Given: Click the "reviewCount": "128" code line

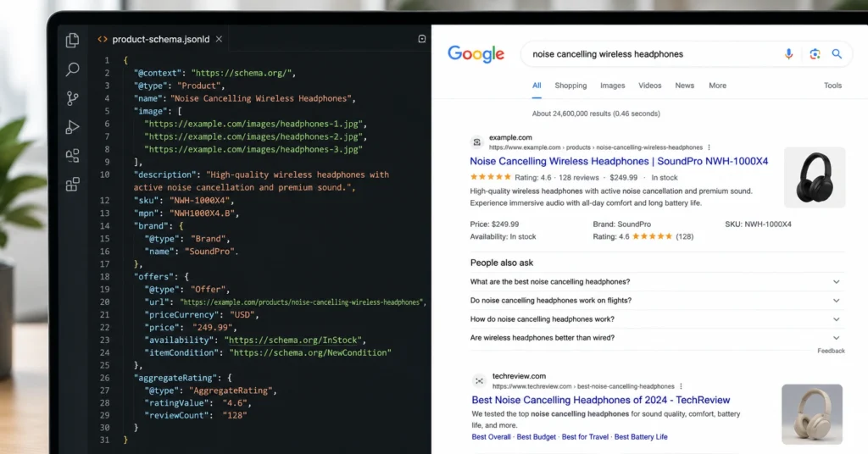Looking at the screenshot, I should (x=196, y=415).
